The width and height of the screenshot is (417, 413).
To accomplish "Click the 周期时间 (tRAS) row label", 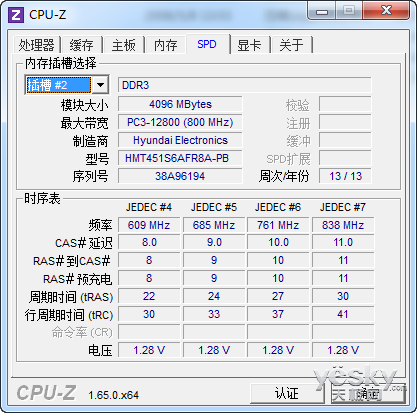I will (71, 297).
